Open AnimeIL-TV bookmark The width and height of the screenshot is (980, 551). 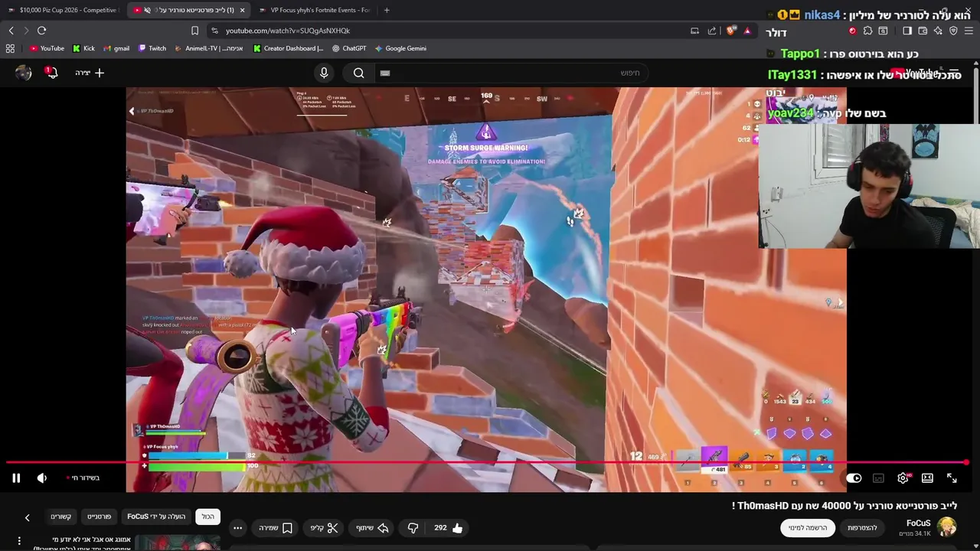point(209,48)
